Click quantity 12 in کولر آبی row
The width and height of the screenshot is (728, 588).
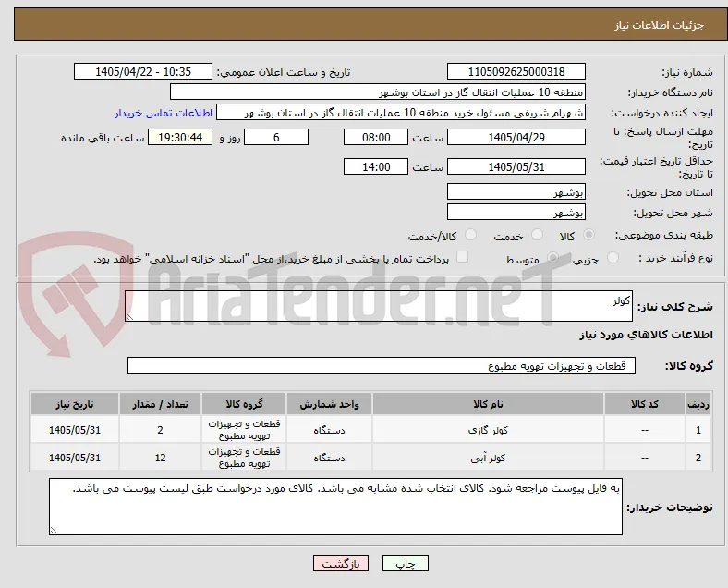coord(160,458)
